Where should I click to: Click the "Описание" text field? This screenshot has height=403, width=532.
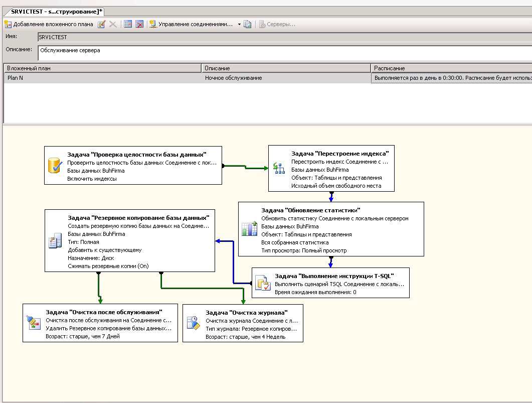(x=281, y=53)
